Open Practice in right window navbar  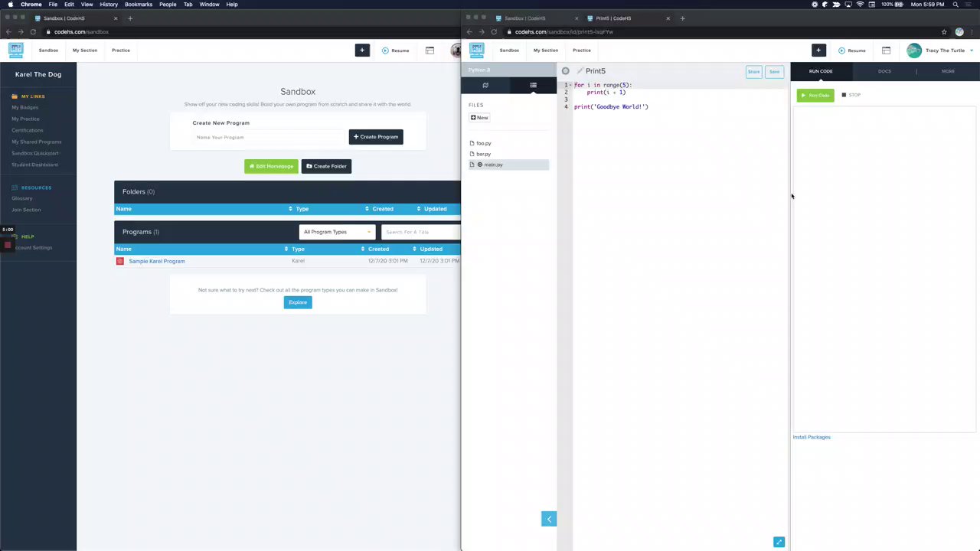click(582, 51)
